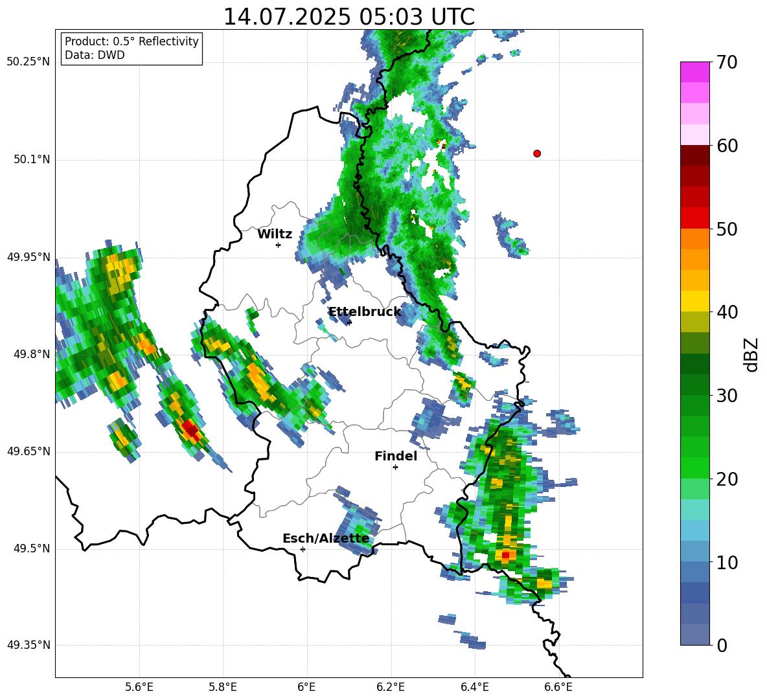767x700 pixels.
Task: Click the Wiltz location cross marker
Action: pyautogui.click(x=278, y=245)
